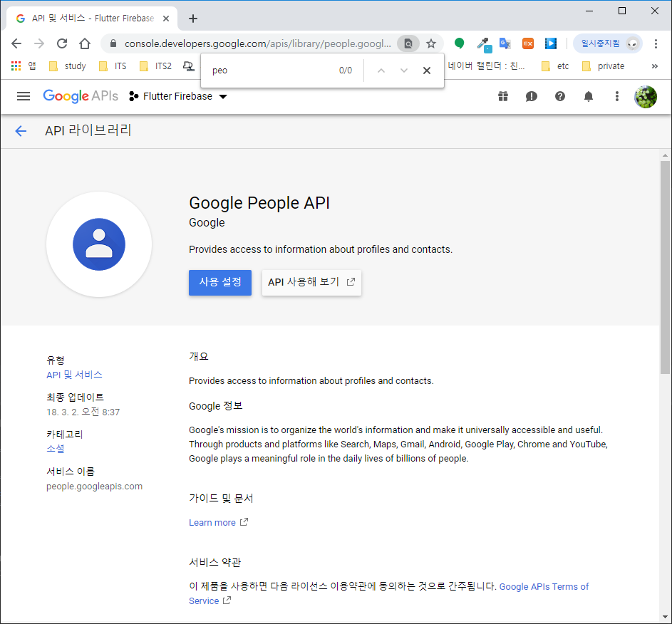Click the find-in-page icon in address bar
Viewport: 672px width, 624px height.
408,43
